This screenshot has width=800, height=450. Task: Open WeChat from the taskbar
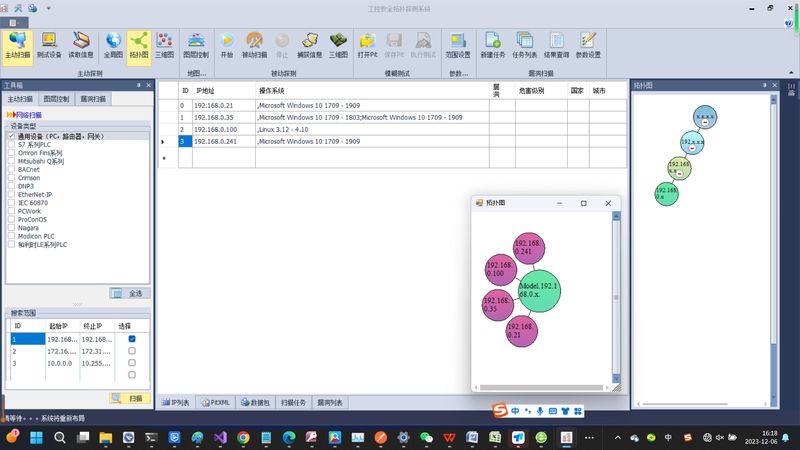click(x=426, y=437)
